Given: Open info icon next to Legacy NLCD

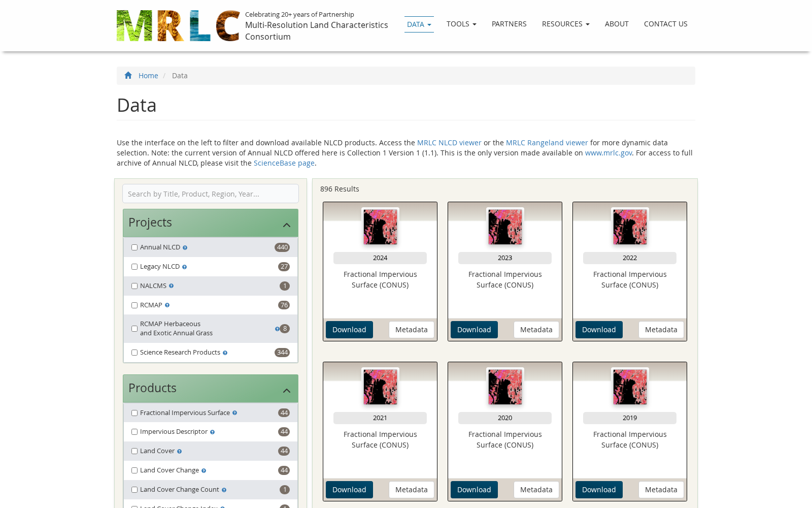Looking at the screenshot, I should click(x=184, y=267).
